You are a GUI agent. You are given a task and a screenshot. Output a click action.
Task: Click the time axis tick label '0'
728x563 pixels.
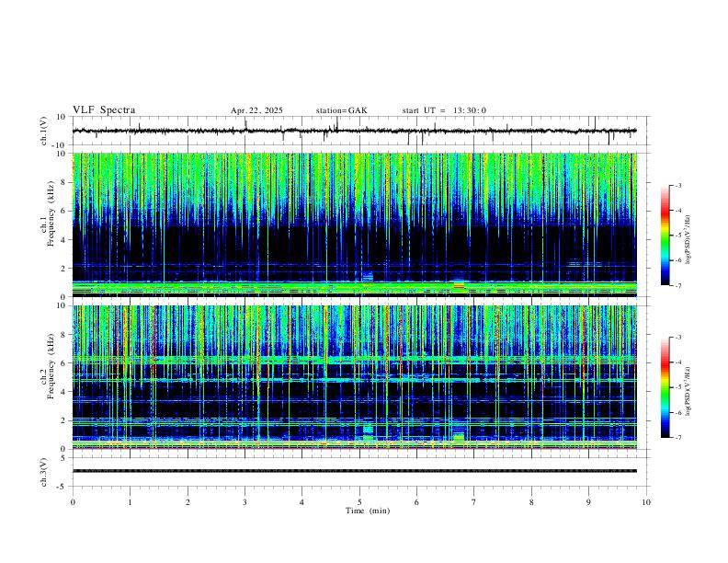(x=73, y=502)
